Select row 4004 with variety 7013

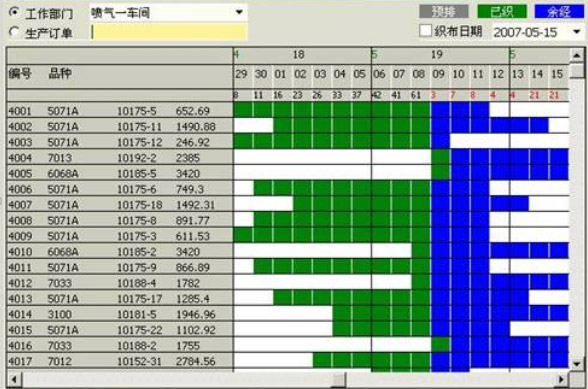point(120,158)
